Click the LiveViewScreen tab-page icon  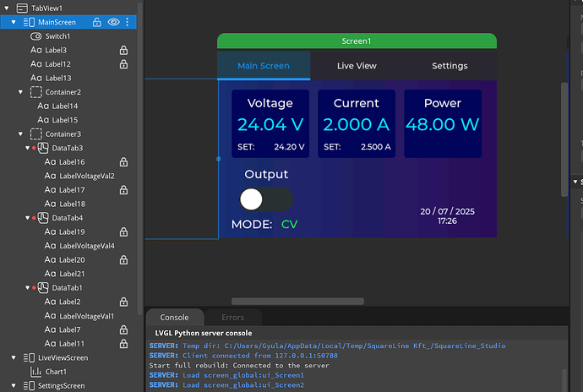click(29, 357)
